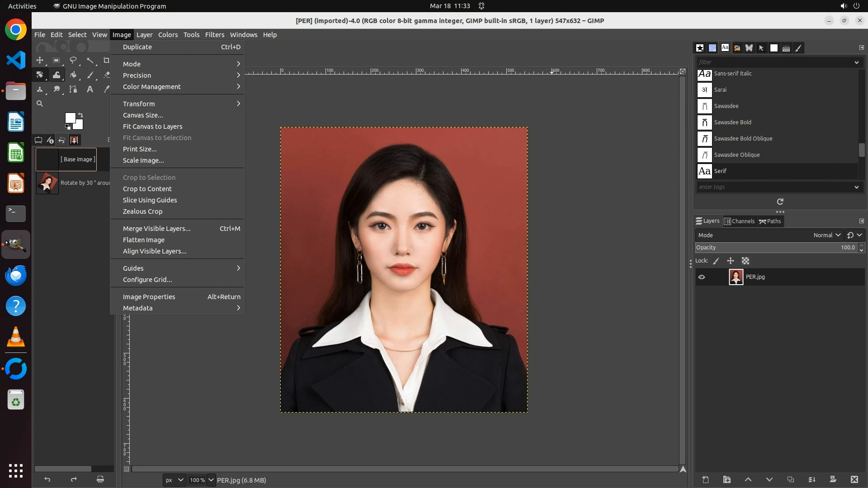
Task: Open the zoom percentage dropdown
Action: 211,480
